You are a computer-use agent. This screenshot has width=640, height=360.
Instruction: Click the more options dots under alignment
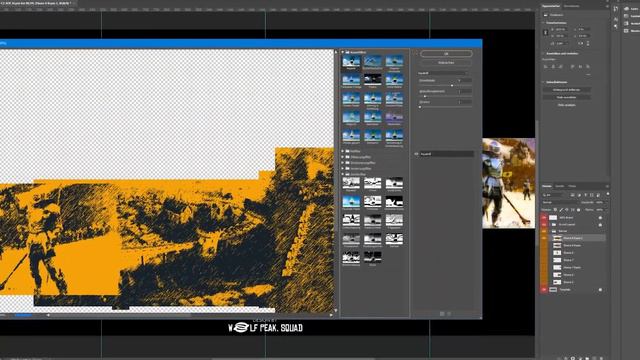pos(588,75)
